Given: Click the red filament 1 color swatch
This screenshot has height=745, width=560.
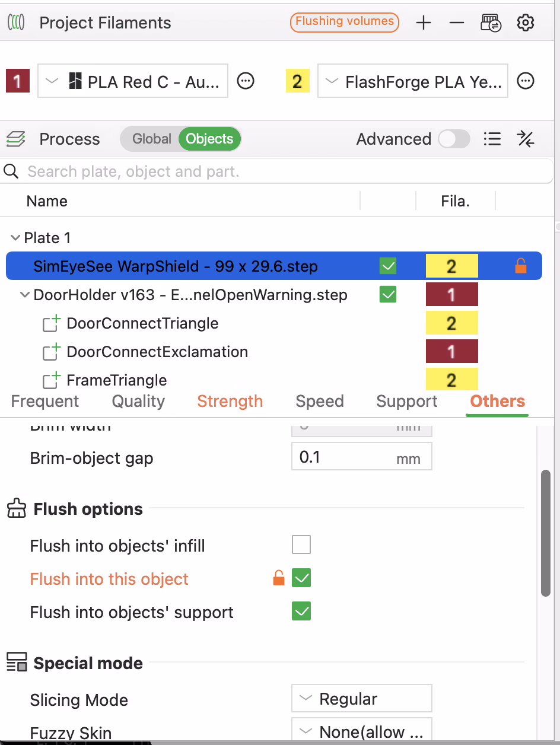Looking at the screenshot, I should tap(17, 81).
